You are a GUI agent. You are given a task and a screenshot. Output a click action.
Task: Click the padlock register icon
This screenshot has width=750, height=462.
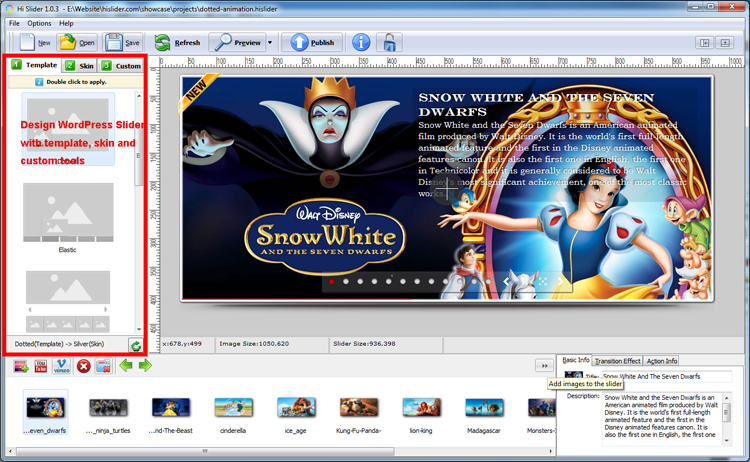(389, 43)
